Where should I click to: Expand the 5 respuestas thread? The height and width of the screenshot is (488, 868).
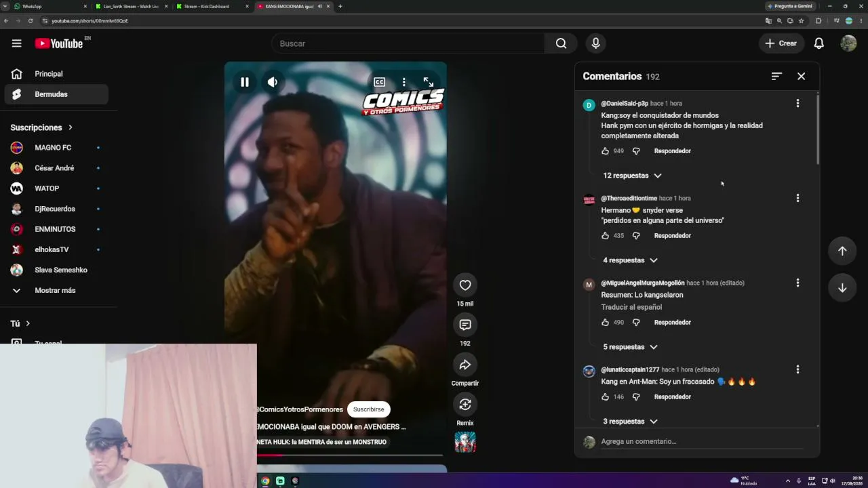pyautogui.click(x=630, y=347)
